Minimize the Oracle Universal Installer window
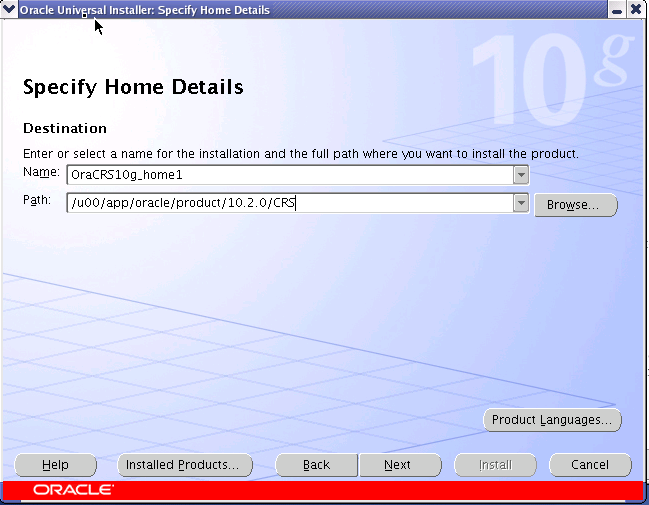 point(616,10)
